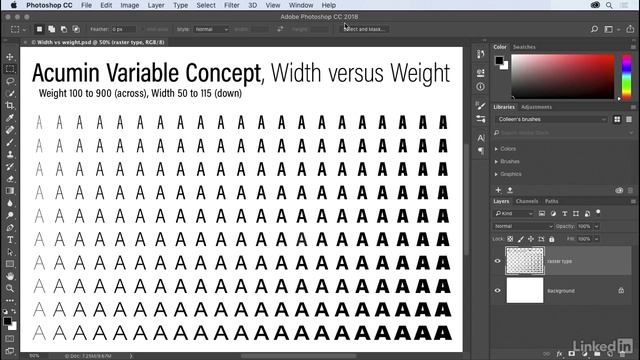Switch to the Swatches tab
Image resolution: width=640 pixels, height=360 pixels.
[524, 47]
